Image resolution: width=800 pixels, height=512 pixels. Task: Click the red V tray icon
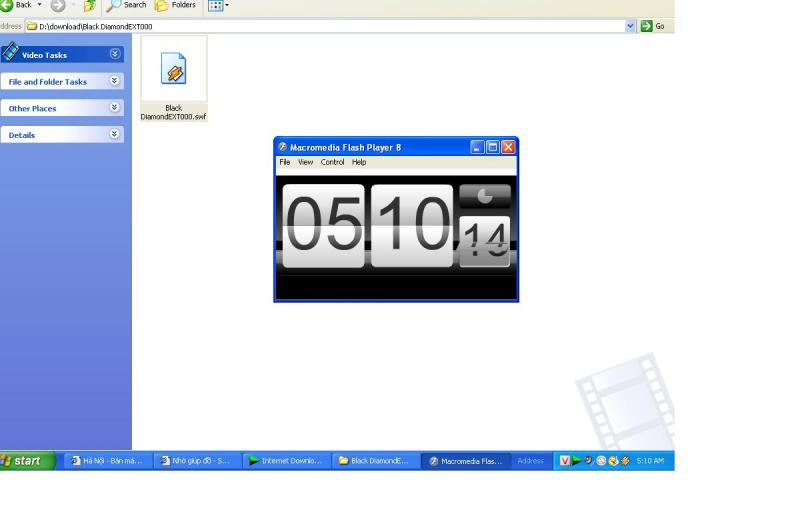click(x=565, y=461)
